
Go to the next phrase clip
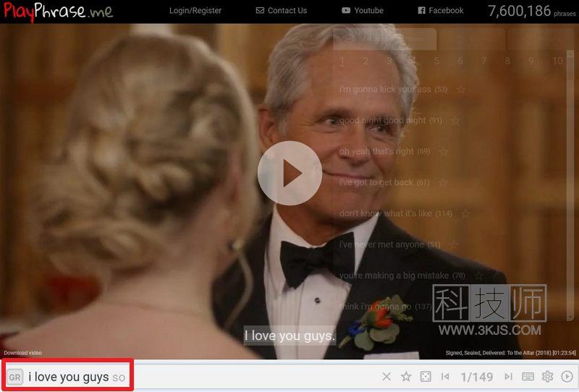click(509, 377)
